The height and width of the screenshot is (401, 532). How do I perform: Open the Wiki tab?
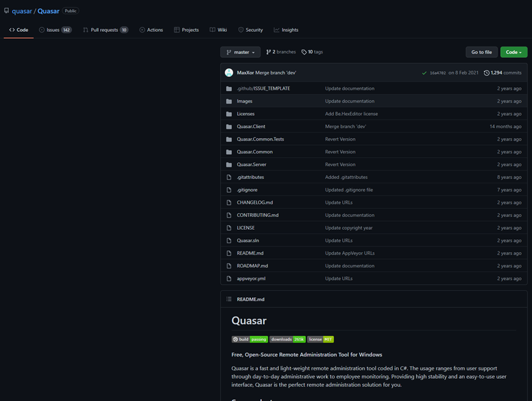(218, 30)
